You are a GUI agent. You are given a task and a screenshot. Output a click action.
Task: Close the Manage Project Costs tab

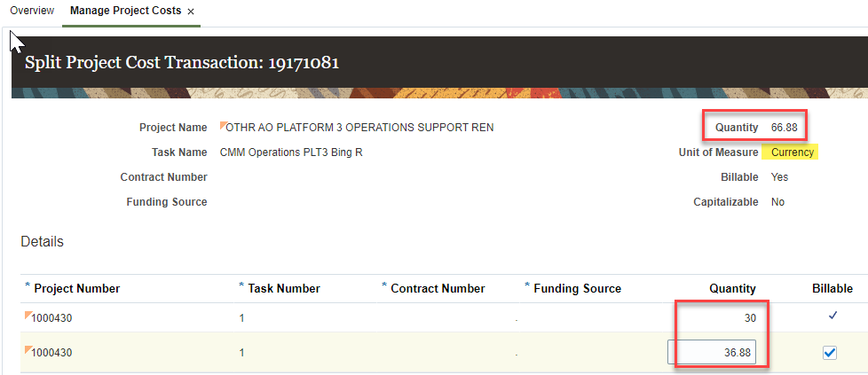pos(191,12)
